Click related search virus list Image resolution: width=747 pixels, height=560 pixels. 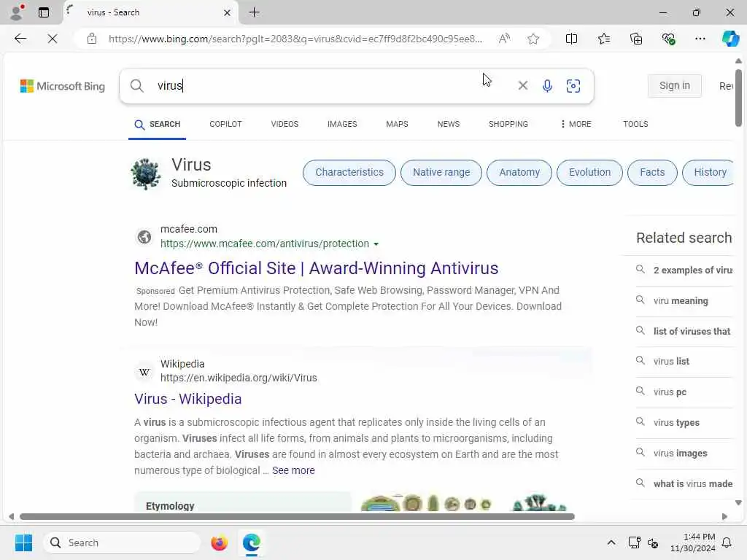click(x=671, y=362)
